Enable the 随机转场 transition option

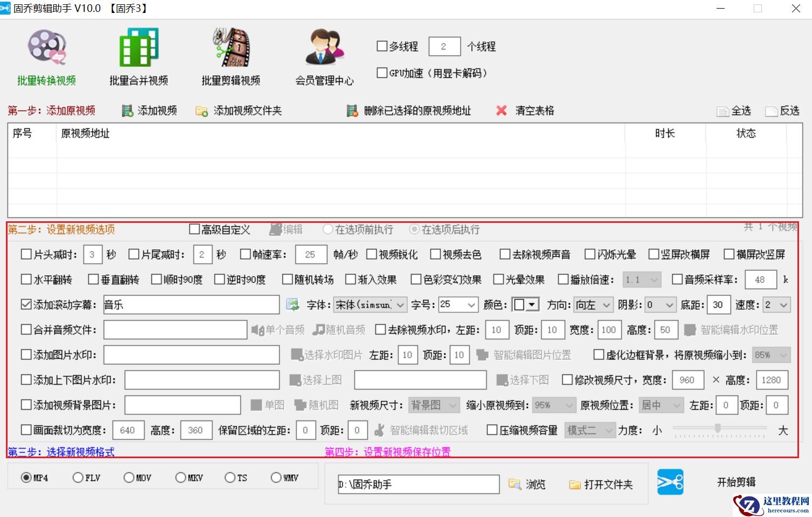tap(287, 280)
